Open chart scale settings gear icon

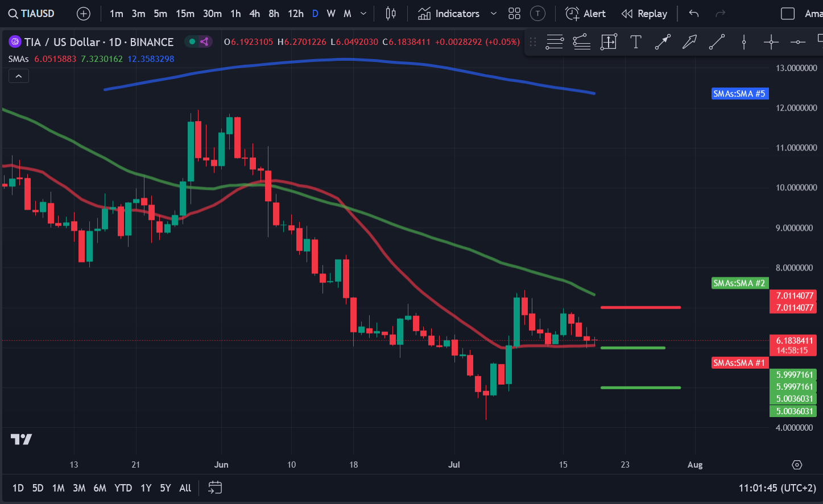tap(797, 465)
